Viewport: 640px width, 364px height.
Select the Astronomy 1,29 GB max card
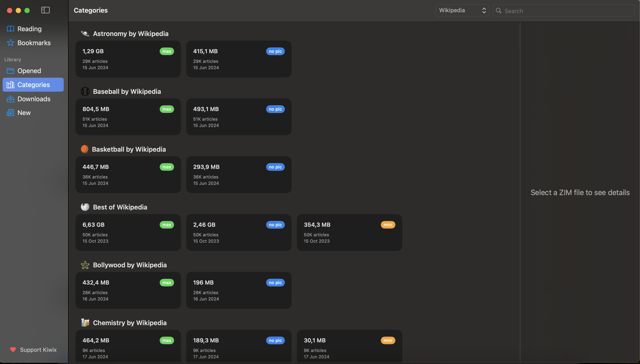(x=128, y=59)
